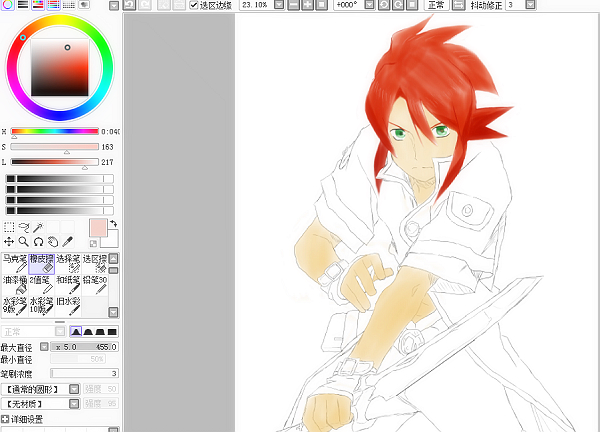The image size is (600, 432).
Task: Select the zoom magnifier tool
Action: (24, 241)
